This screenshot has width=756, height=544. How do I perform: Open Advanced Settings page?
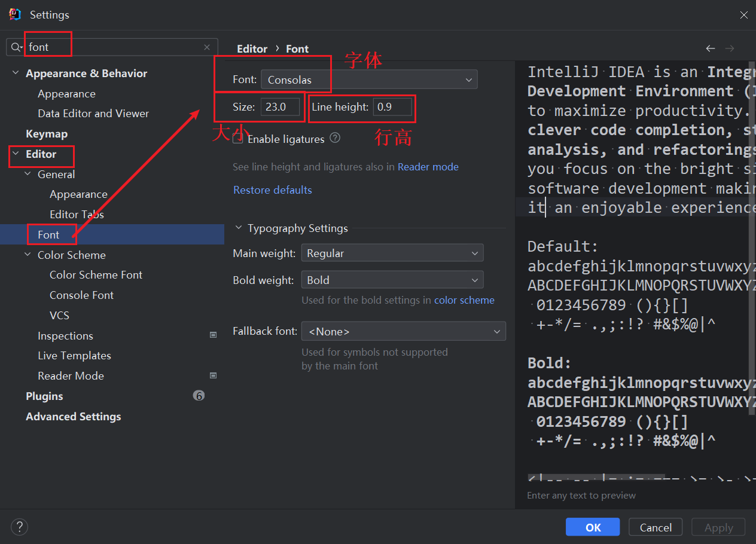[x=73, y=417]
